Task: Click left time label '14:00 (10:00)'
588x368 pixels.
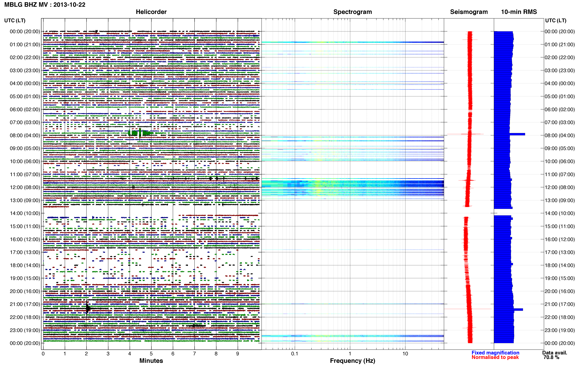Action: click(25, 213)
